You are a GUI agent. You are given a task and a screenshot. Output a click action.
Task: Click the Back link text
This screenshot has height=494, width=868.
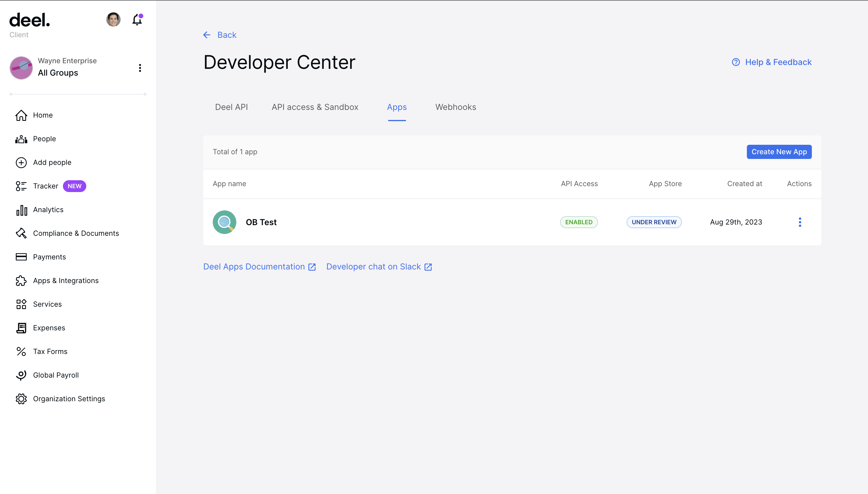227,35
